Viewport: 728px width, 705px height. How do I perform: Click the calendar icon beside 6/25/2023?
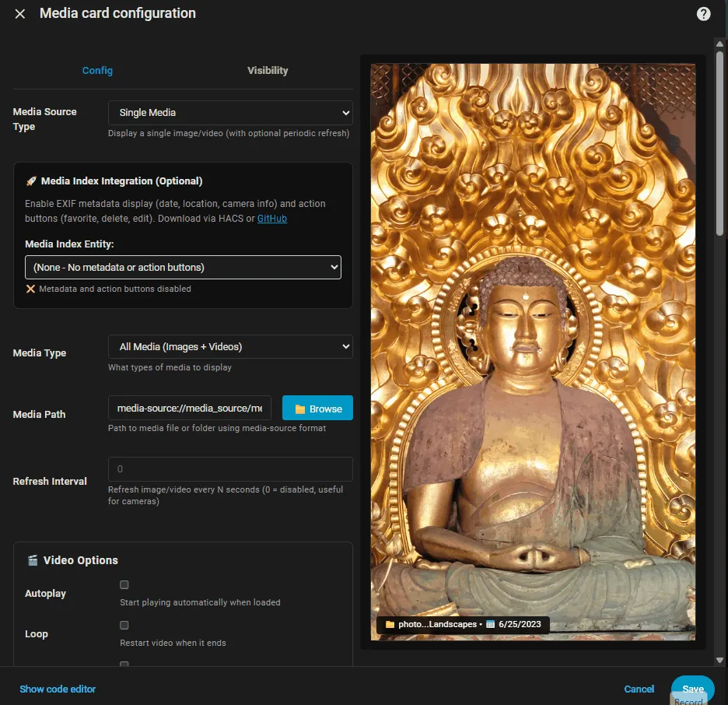[x=490, y=625]
